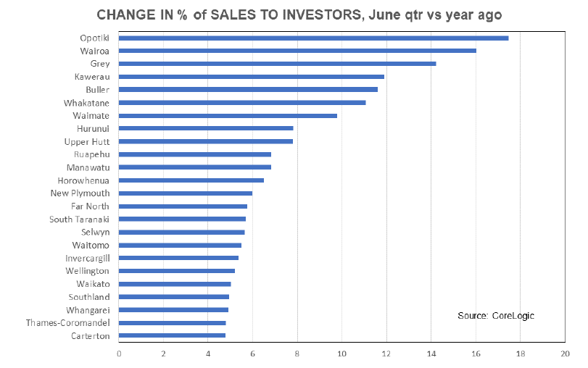
Task: Select the Kawerau data bar
Action: (251, 76)
